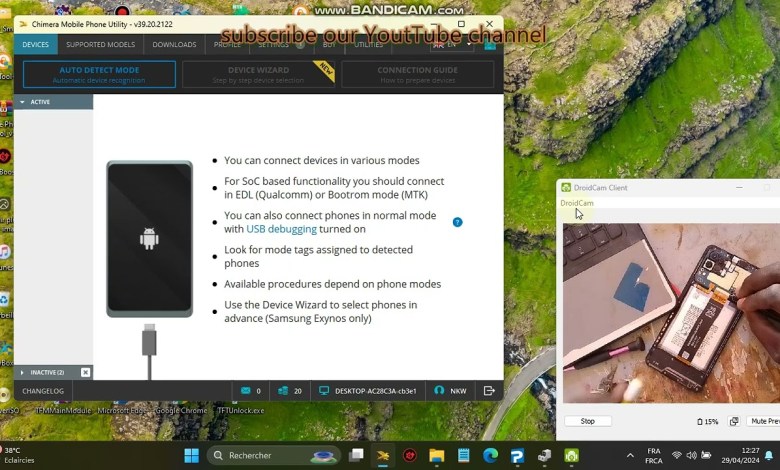Screen dimensions: 780x470
Task: Expand the INACTIVE (2) devices section
Action: tap(22, 372)
